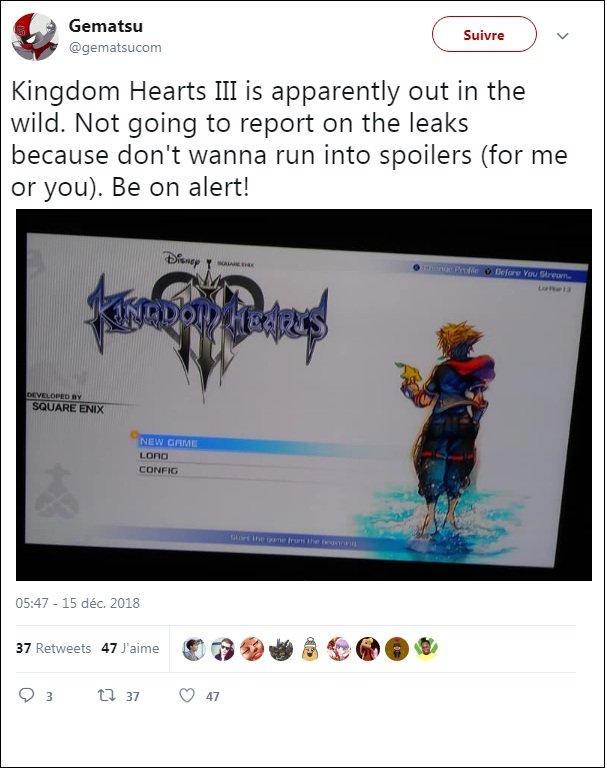Open the tweet options chevron menu
This screenshot has height=768, width=607.
click(x=563, y=36)
